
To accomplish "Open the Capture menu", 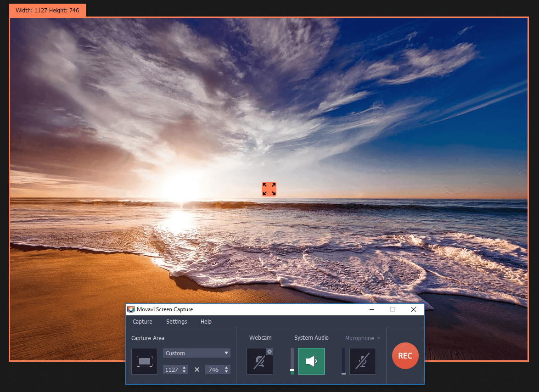I will (142, 322).
